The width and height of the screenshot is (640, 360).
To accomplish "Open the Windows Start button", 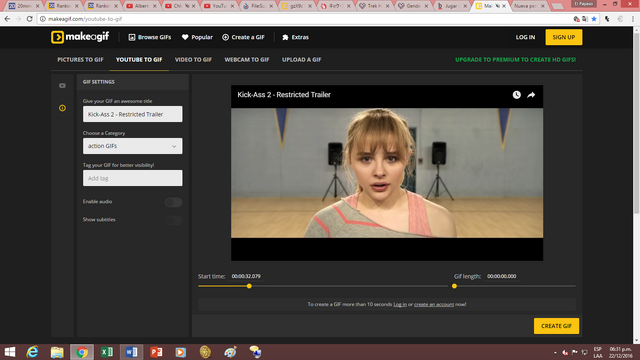I will click(10, 352).
